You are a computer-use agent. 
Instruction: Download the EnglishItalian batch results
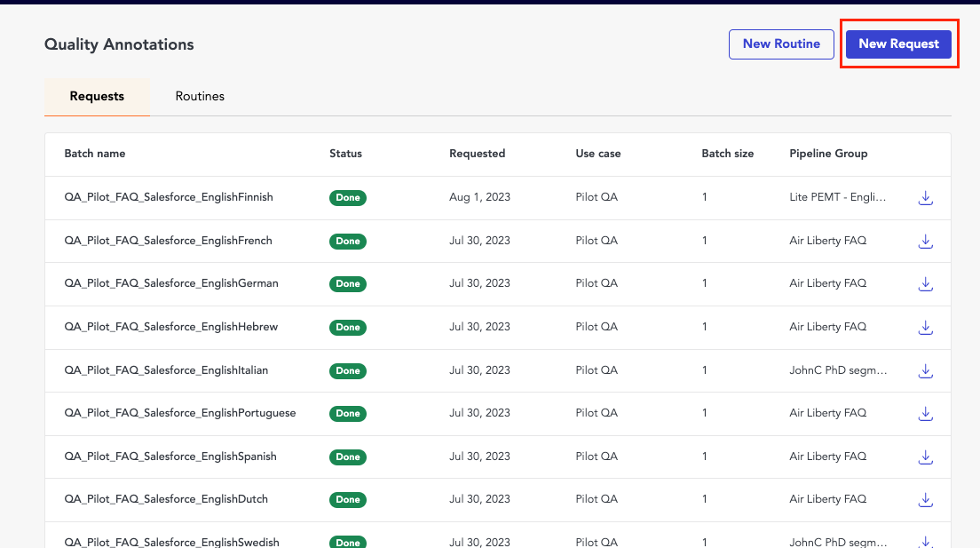[x=926, y=370]
